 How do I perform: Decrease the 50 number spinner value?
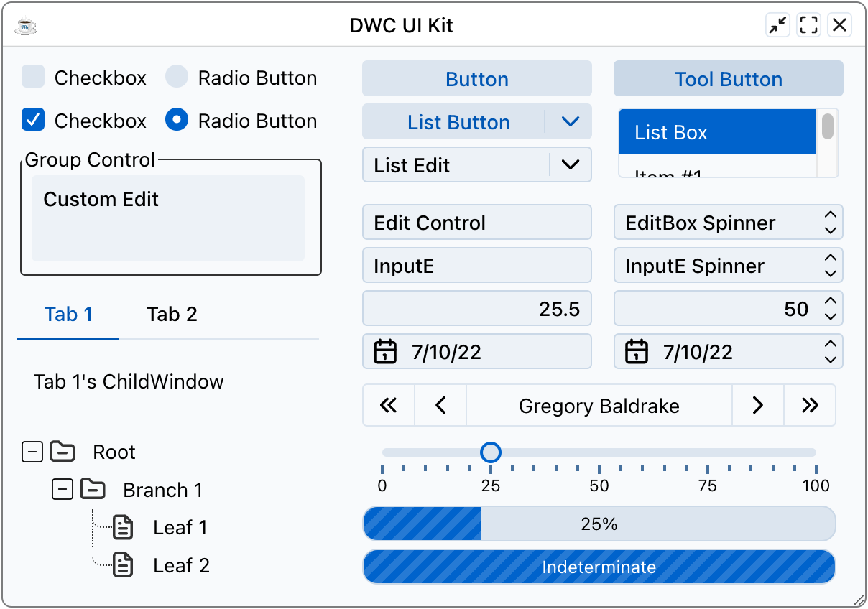[x=831, y=317]
